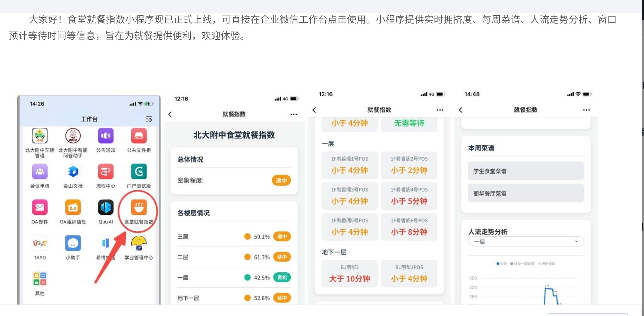The height and width of the screenshot is (316, 644).
Task: Open the 金山文档 icon
Action: click(73, 172)
